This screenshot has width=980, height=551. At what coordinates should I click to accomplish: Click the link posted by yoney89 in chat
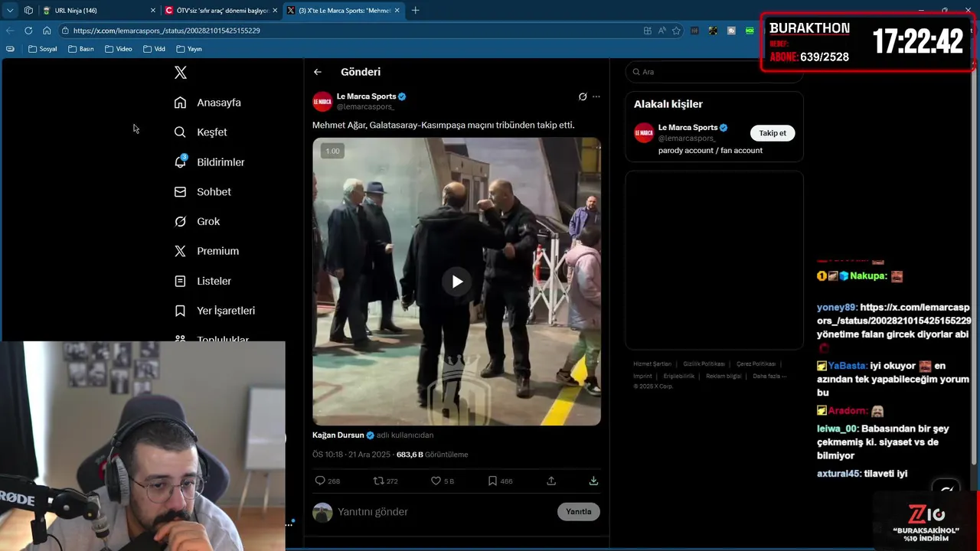(x=894, y=314)
